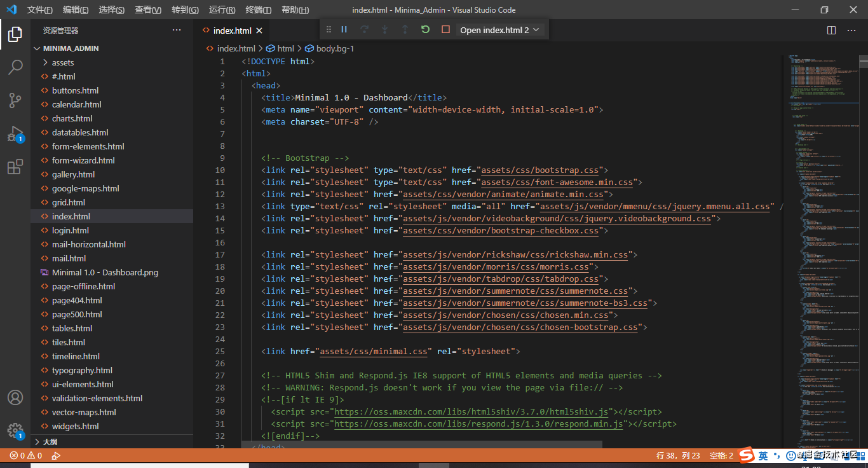Open the 转到(G) menu
This screenshot has height=468, width=868.
point(185,10)
